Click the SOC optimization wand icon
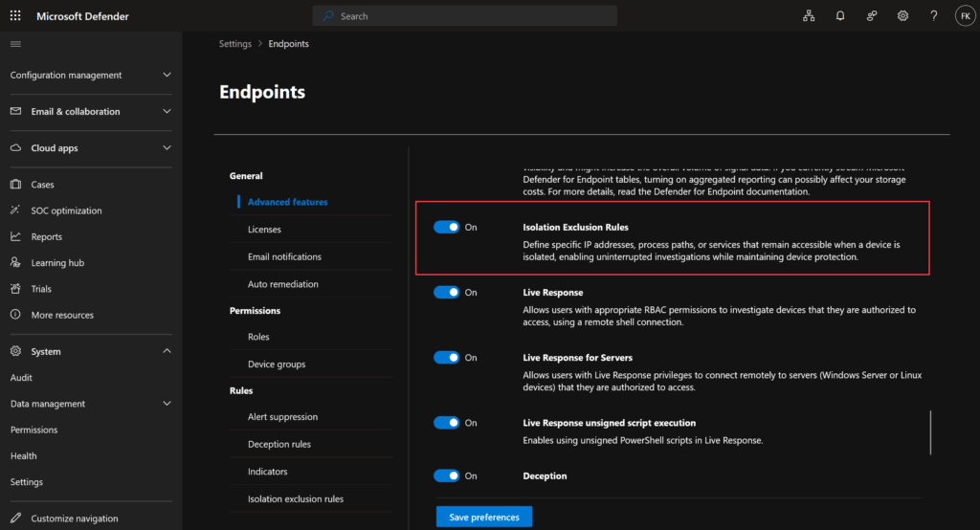The image size is (980, 530). [x=15, y=210]
